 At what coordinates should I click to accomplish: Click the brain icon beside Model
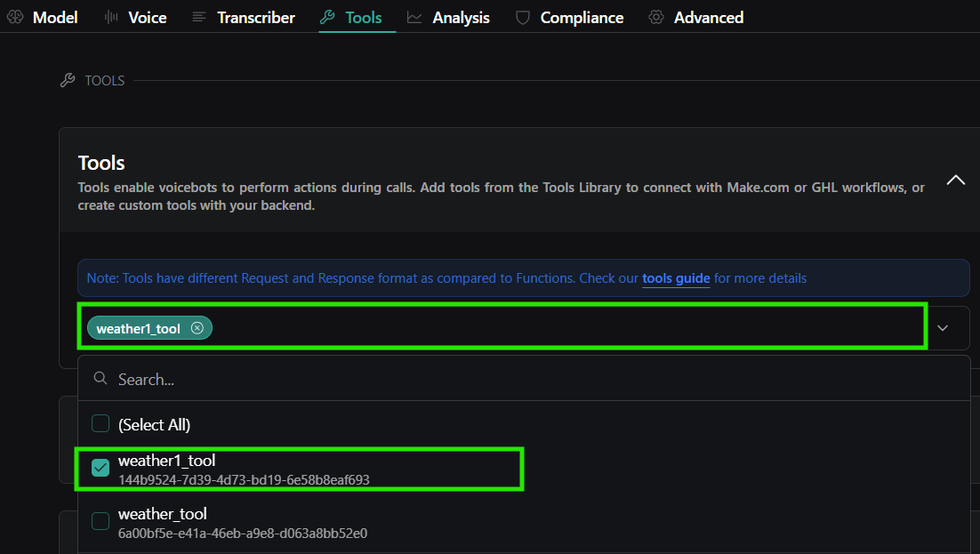point(15,18)
